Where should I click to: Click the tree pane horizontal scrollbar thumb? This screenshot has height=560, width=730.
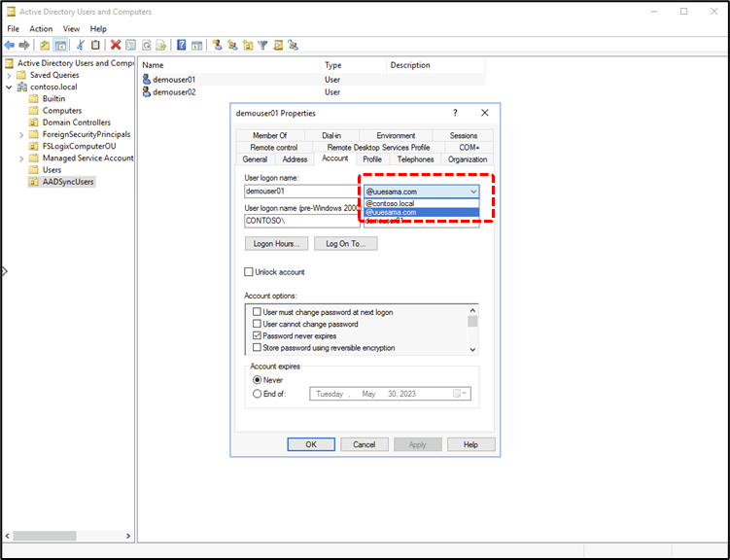pos(45,536)
